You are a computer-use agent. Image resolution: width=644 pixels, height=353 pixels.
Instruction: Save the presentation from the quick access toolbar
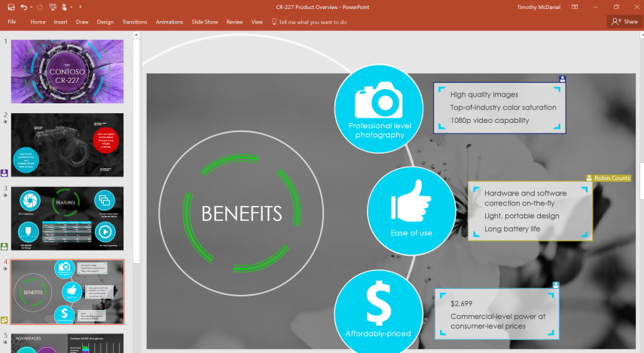click(11, 7)
